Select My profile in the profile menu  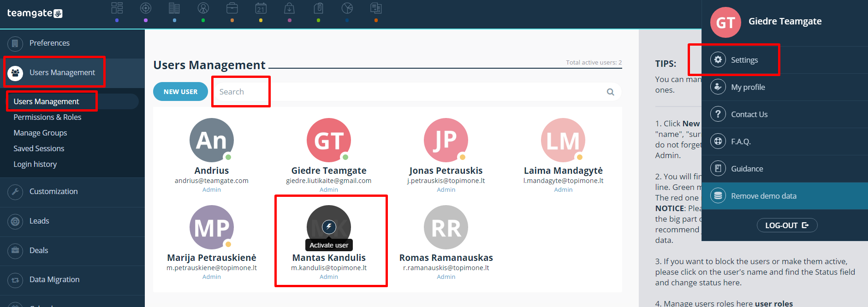[x=785, y=87]
